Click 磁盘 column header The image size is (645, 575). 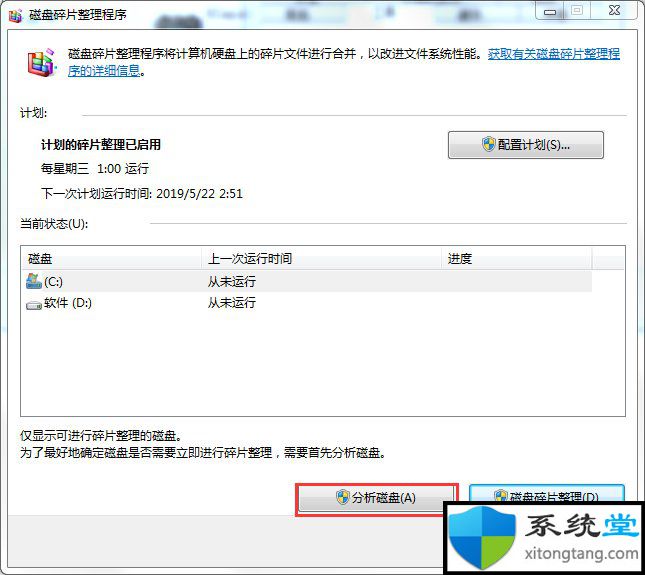point(112,258)
